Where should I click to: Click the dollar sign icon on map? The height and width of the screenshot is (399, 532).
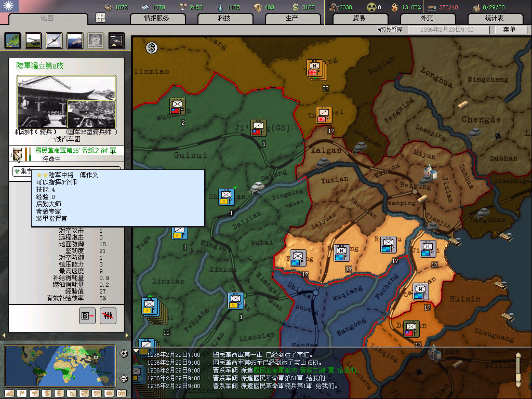[151, 48]
